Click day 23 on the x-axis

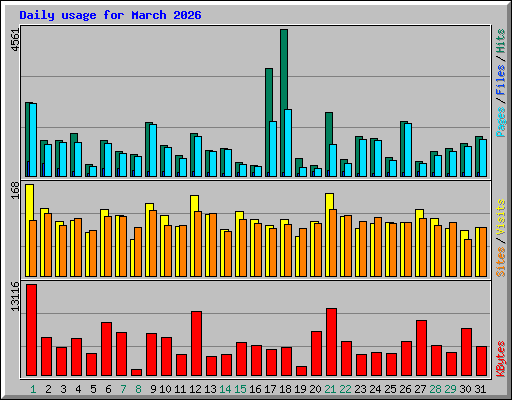(360, 389)
